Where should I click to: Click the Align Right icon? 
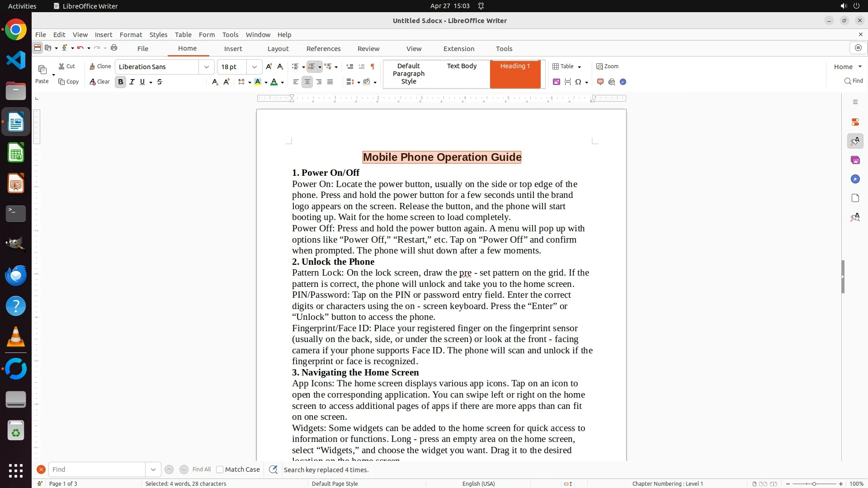click(319, 82)
